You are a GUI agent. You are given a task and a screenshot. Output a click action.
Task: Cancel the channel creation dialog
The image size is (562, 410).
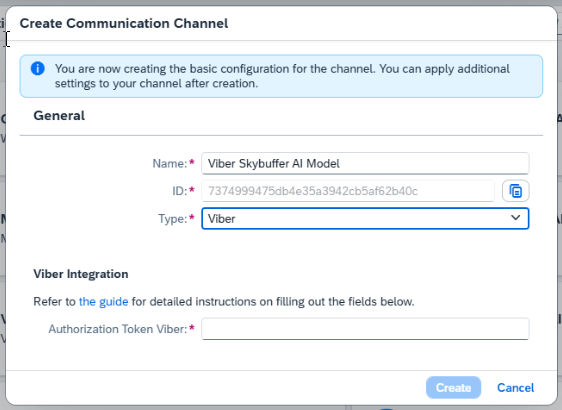(515, 387)
